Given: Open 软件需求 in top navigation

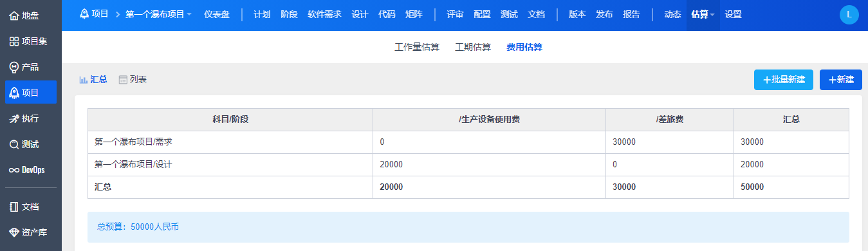Looking at the screenshot, I should click(325, 14).
